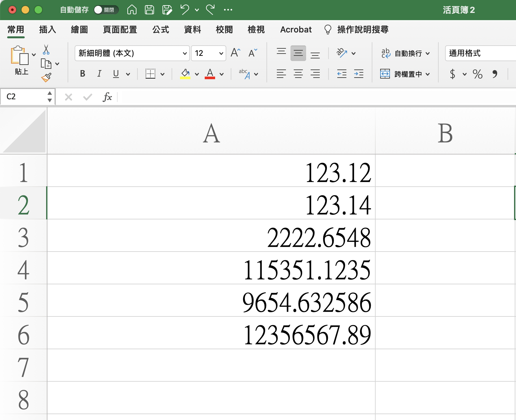Screen dimensions: 516x420
Task: Apply borders with the borders icon
Action: pyautogui.click(x=150, y=74)
